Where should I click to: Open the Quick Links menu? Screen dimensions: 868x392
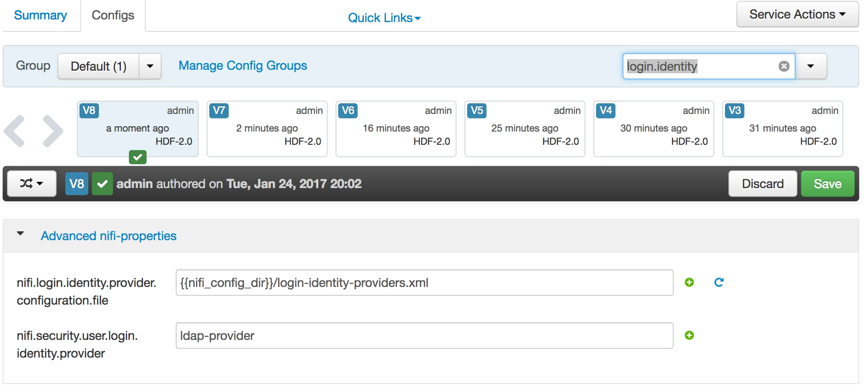point(384,18)
